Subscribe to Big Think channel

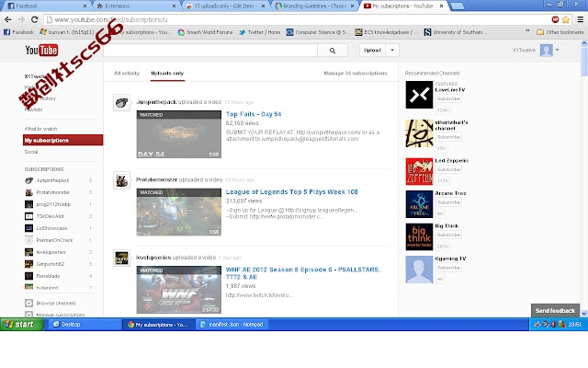tap(448, 235)
